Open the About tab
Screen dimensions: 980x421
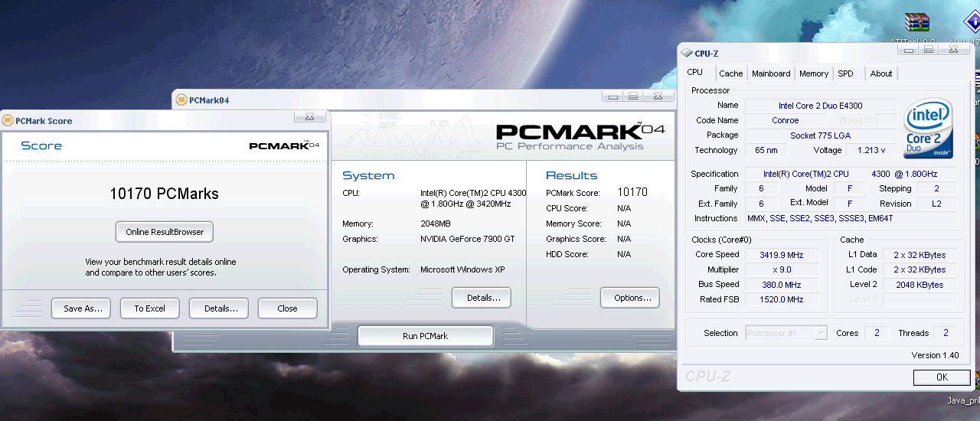(880, 73)
